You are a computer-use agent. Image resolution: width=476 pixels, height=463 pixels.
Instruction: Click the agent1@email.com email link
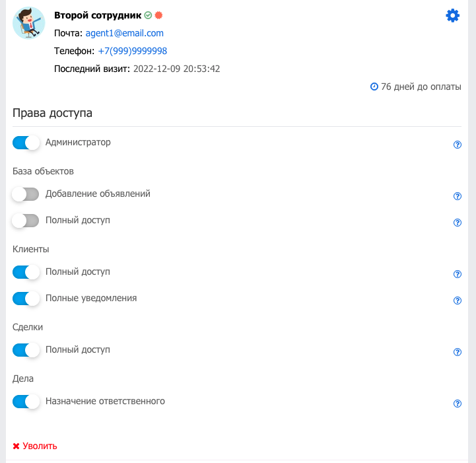coord(125,33)
